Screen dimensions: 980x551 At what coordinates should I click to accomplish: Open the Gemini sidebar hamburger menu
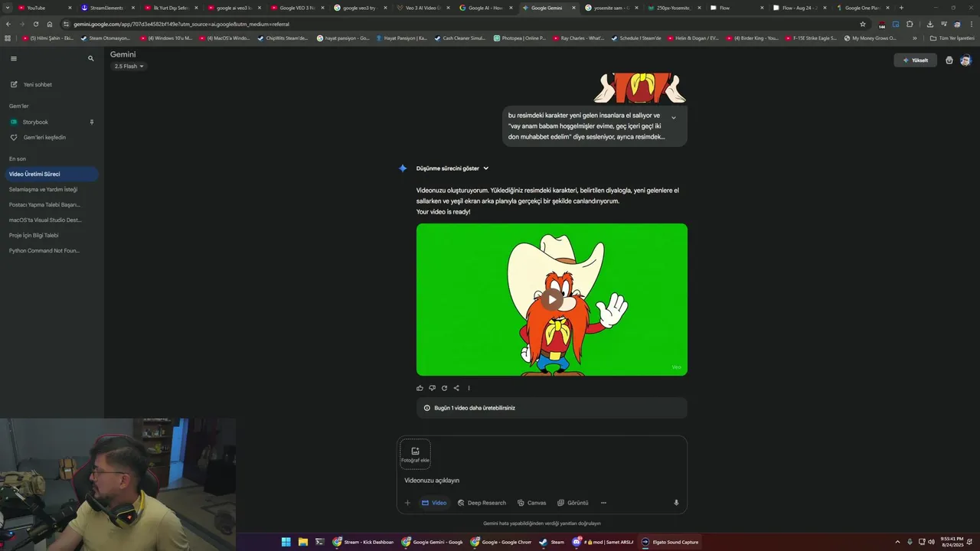coord(13,58)
